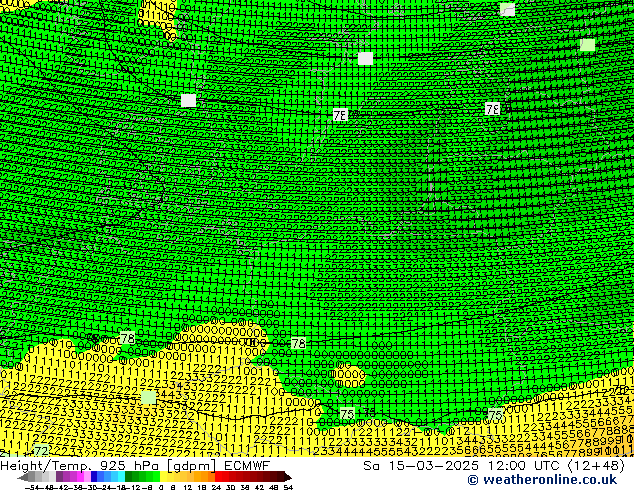Click the 'Sa 15-03-2025 12:00 UTC (12+48)' timestamp
This screenshot has height=490, width=634.
[x=494, y=466]
